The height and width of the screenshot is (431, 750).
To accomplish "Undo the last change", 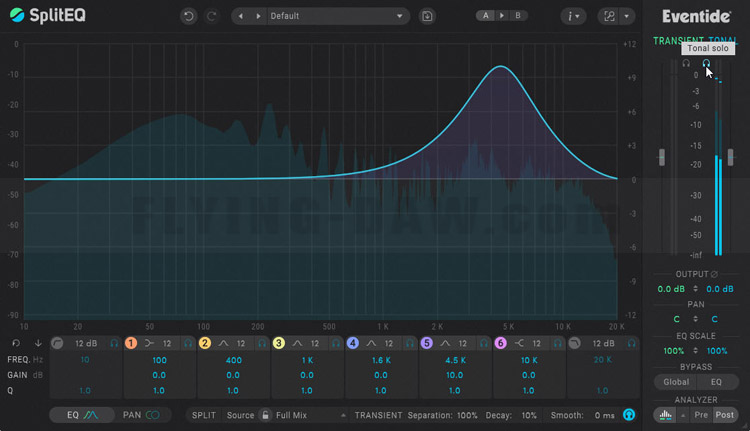I will (x=188, y=16).
